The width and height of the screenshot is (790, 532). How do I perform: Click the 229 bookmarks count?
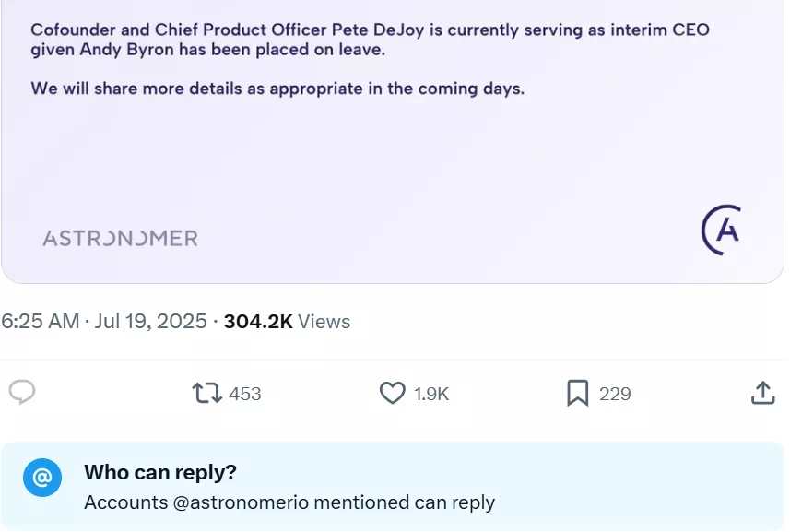click(x=615, y=394)
